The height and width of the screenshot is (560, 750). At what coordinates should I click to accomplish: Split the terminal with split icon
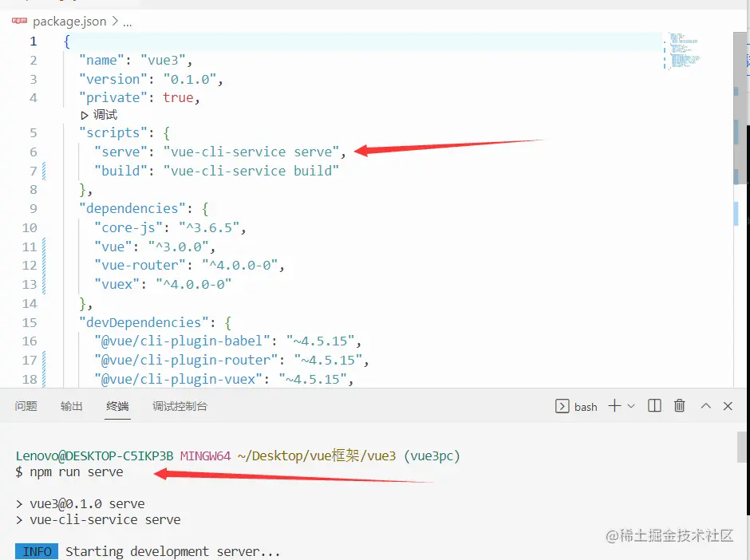tap(654, 406)
